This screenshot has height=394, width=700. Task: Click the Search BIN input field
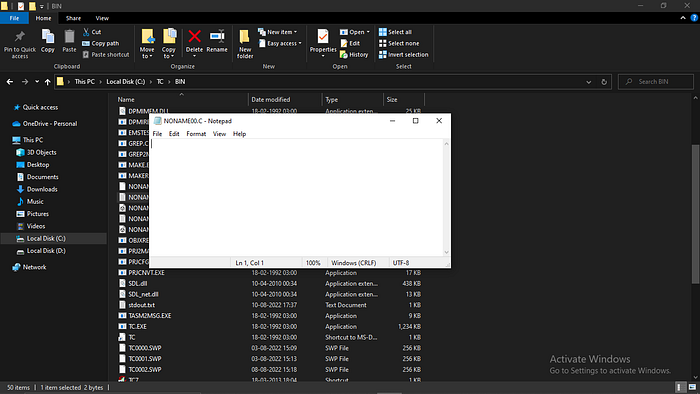(x=656, y=82)
